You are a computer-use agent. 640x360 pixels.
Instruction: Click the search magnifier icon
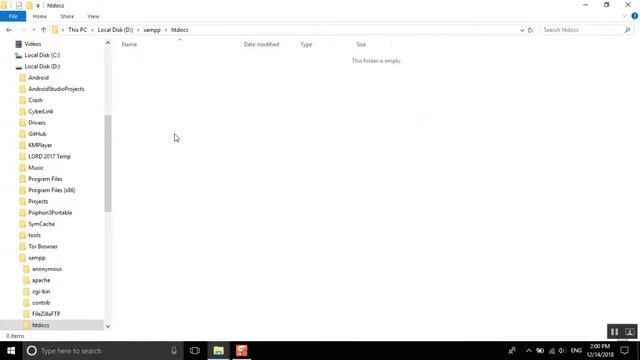click(x=627, y=30)
